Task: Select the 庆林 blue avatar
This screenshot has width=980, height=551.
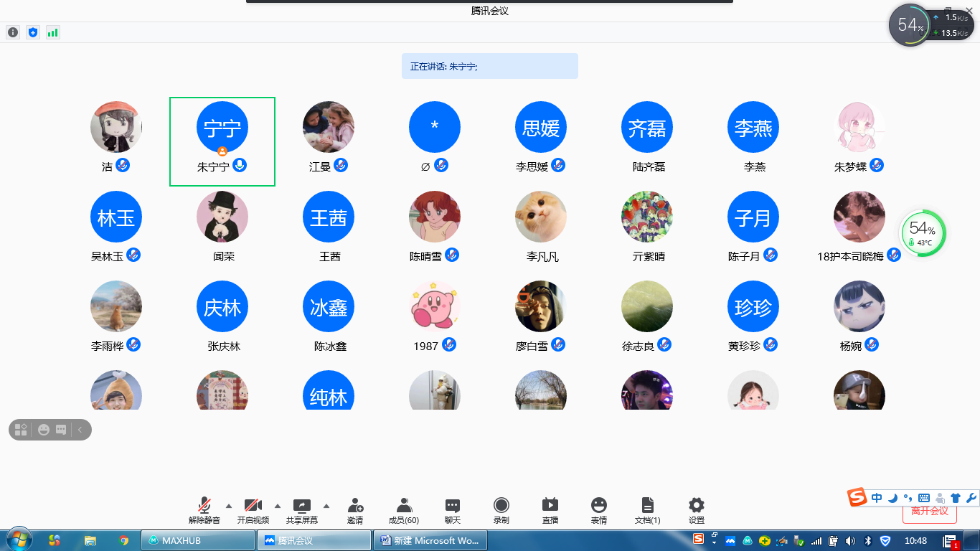Action: click(x=222, y=306)
